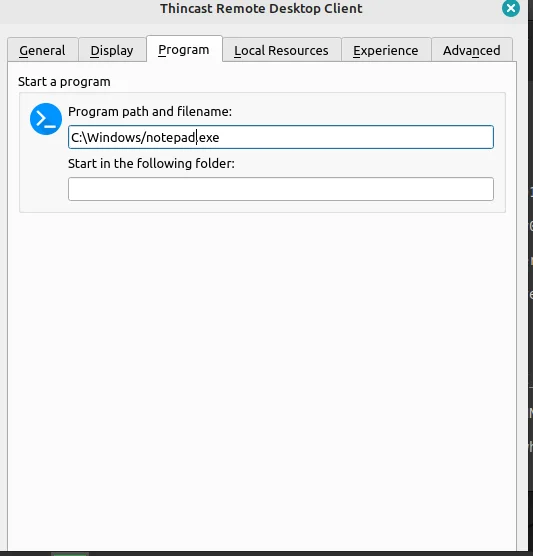Focus the Start in the following folder field
Image resolution: width=533 pixels, height=556 pixels.
pos(281,189)
